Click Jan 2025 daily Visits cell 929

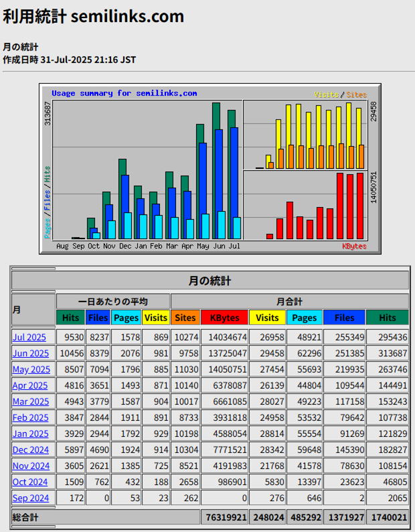(155, 434)
